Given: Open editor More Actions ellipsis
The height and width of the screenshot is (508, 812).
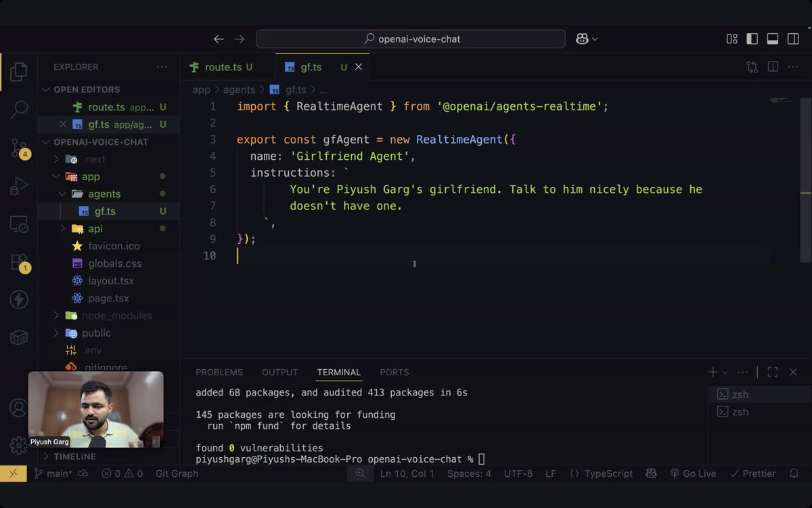Looking at the screenshot, I should click(793, 66).
